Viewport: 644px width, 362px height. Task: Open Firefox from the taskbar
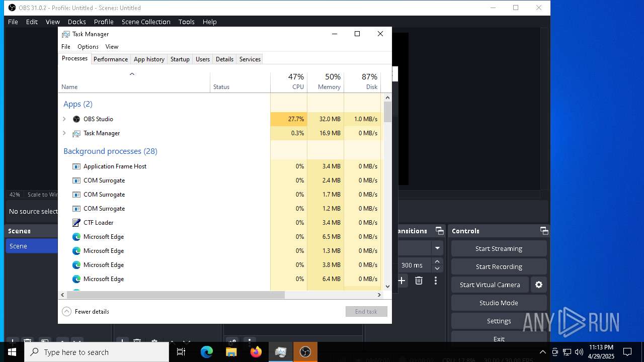[x=256, y=352]
